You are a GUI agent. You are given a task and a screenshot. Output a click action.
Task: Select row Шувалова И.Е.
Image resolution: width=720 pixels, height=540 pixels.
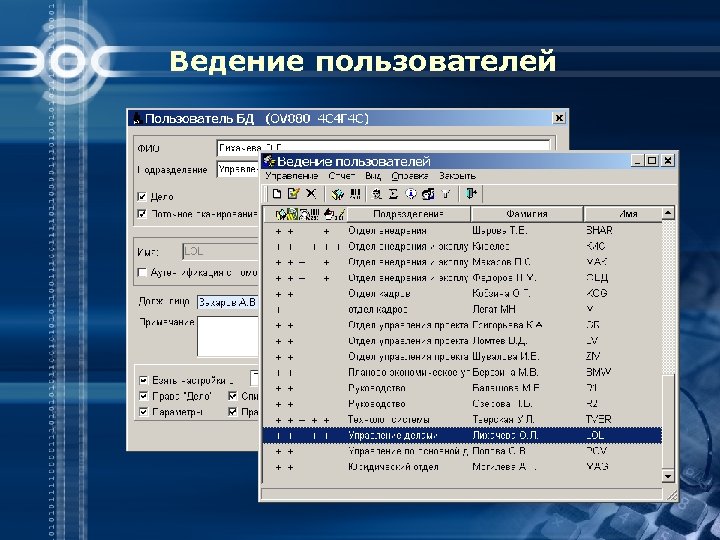point(462,356)
